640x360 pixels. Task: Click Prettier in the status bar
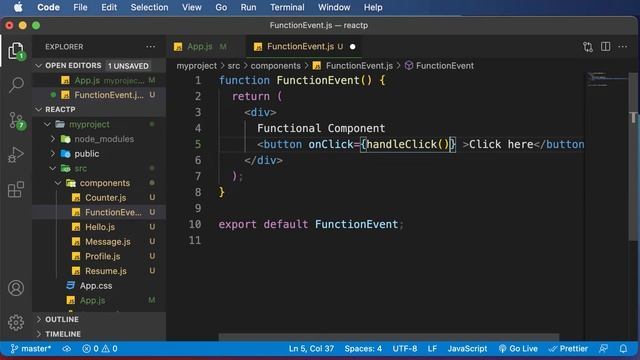click(569, 349)
